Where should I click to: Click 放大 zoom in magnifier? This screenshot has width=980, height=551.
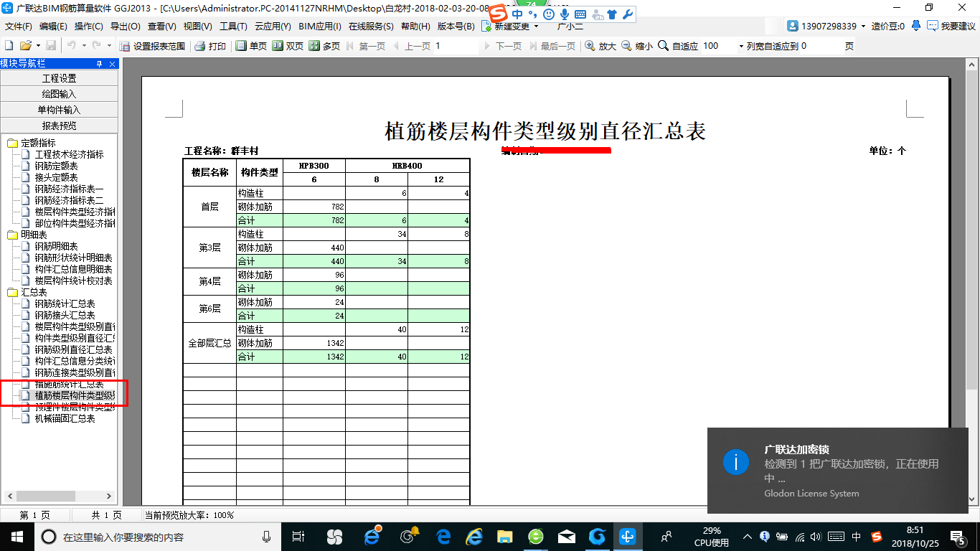601,46
